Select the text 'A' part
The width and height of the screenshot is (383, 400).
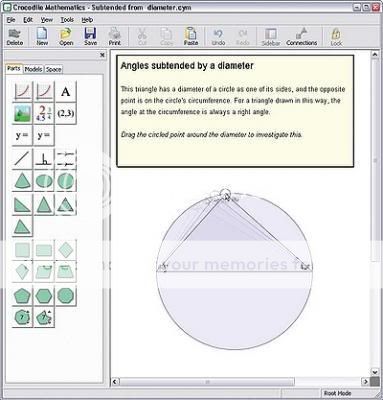pyautogui.click(x=66, y=91)
